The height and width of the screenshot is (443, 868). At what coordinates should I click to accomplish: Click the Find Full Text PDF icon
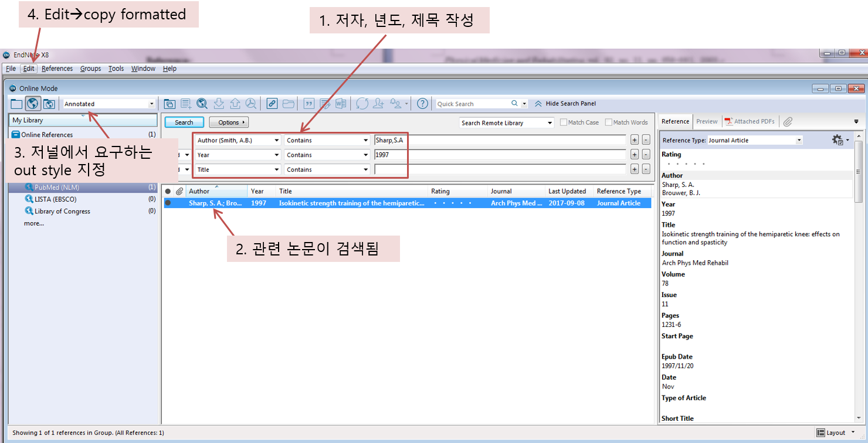coord(251,104)
